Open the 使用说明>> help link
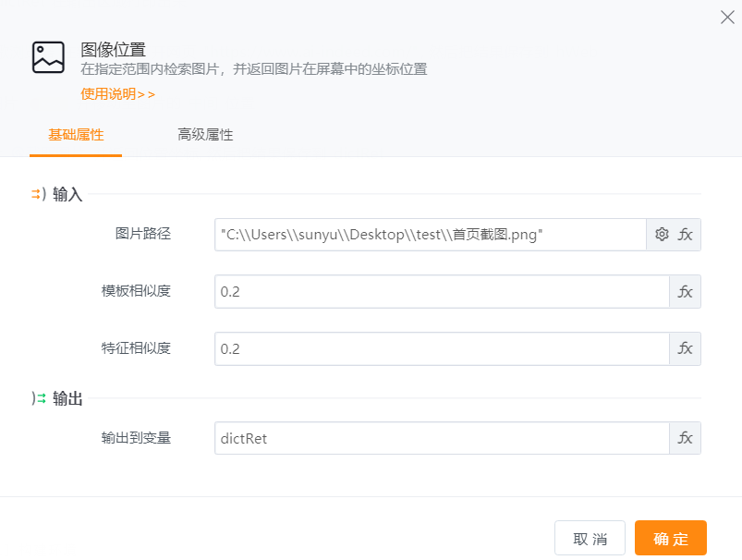The image size is (742, 560). click(x=118, y=93)
